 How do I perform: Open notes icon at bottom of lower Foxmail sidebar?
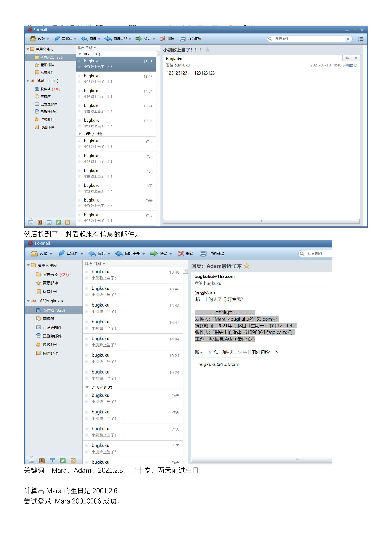[x=63, y=461]
